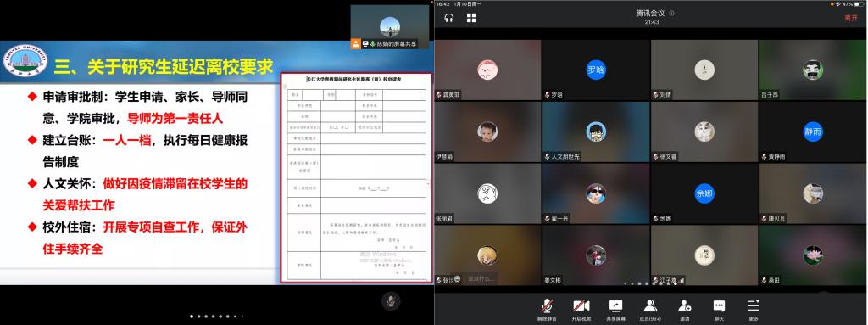Select 罗晗 participant tile
Screen dimensions: 868x325
[x=596, y=70]
